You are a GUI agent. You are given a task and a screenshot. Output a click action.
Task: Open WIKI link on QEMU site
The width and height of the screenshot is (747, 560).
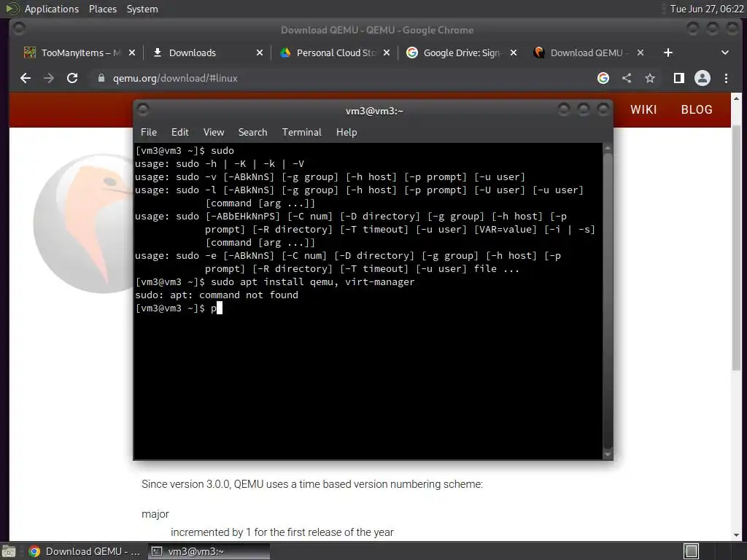point(643,110)
